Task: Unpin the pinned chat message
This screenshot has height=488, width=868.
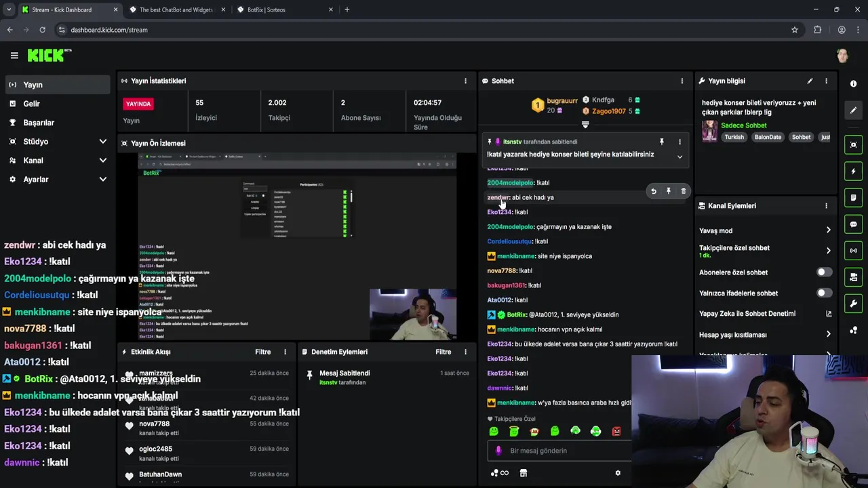Action: point(662,142)
